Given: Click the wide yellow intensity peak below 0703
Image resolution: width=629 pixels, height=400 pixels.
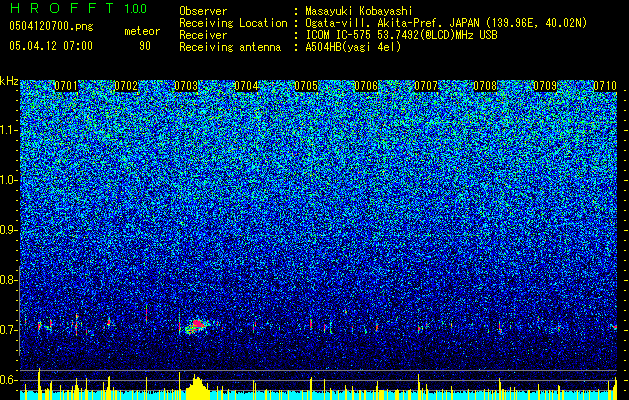Looking at the screenshot, I should pyautogui.click(x=197, y=388).
